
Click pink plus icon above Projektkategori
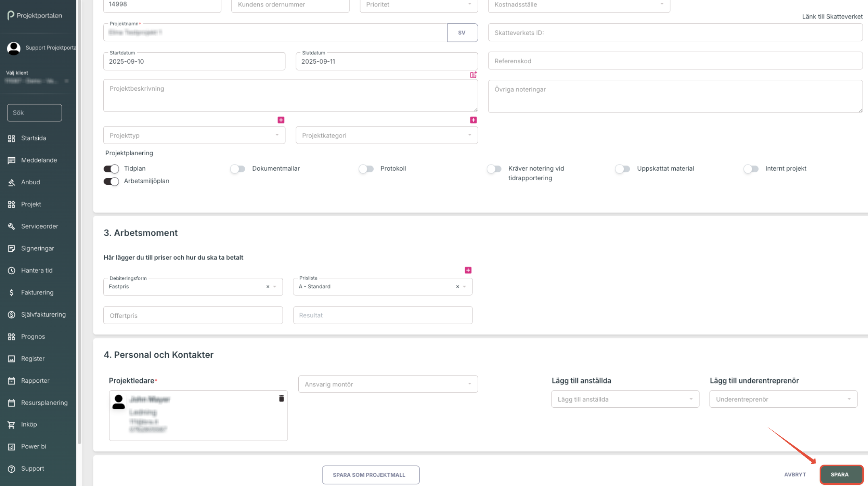(x=473, y=120)
